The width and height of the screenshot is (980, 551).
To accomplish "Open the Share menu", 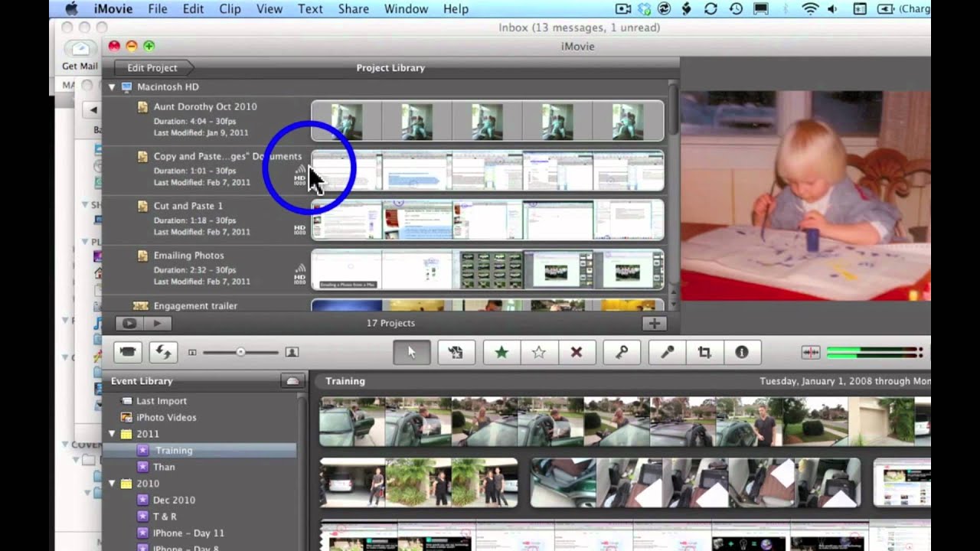I will [x=354, y=9].
